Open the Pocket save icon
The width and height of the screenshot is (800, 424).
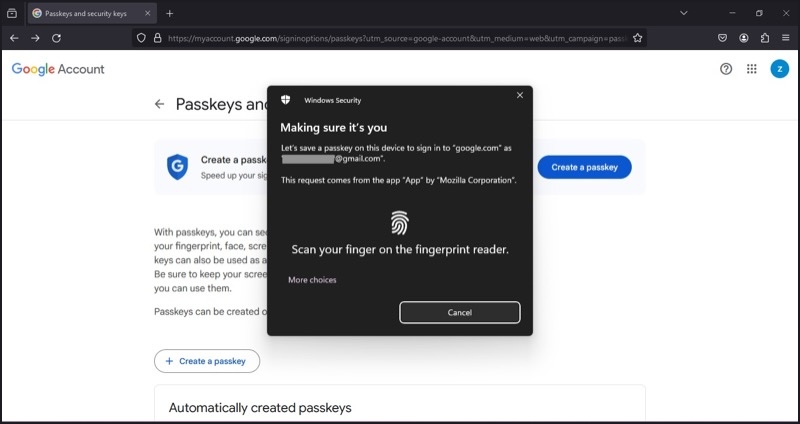(x=722, y=38)
